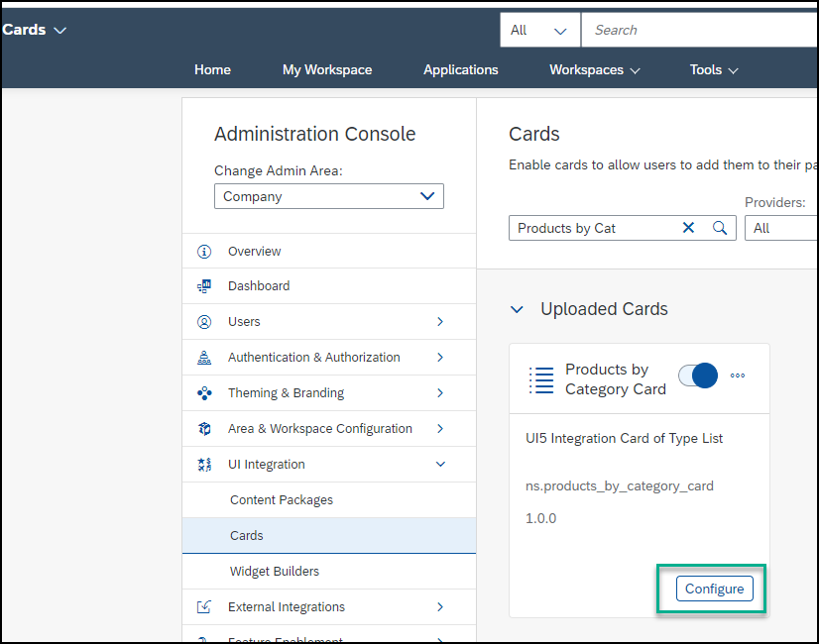The width and height of the screenshot is (819, 644).
Task: Open the All search scope dropdown
Action: [x=539, y=31]
